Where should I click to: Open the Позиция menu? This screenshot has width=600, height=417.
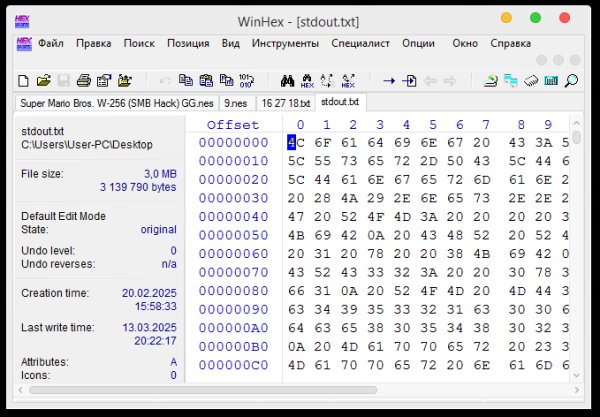[188, 43]
